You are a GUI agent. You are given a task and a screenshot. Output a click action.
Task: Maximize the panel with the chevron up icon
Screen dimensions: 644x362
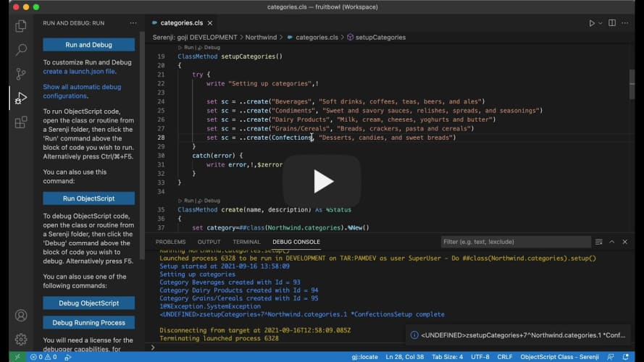(612, 242)
